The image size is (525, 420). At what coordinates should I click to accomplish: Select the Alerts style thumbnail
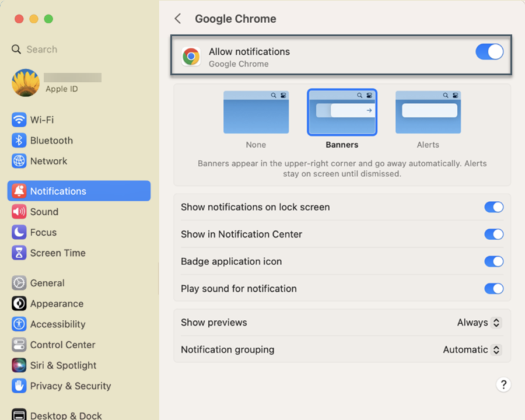(428, 112)
